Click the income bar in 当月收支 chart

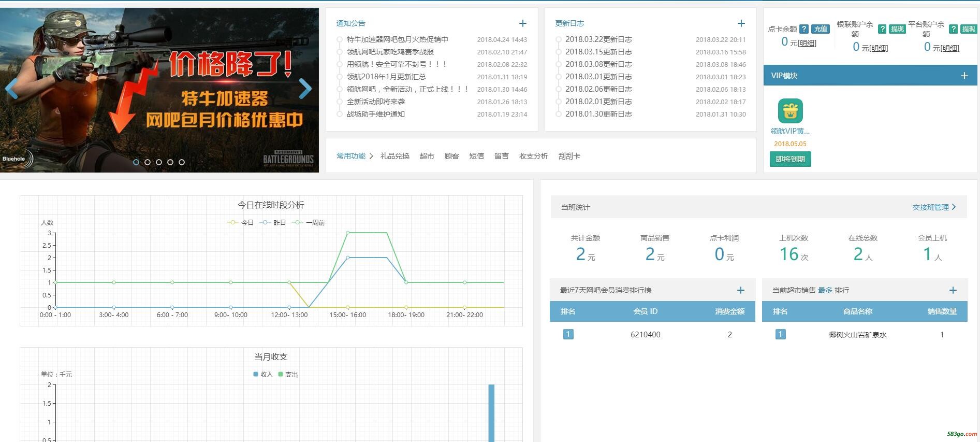(x=491, y=413)
